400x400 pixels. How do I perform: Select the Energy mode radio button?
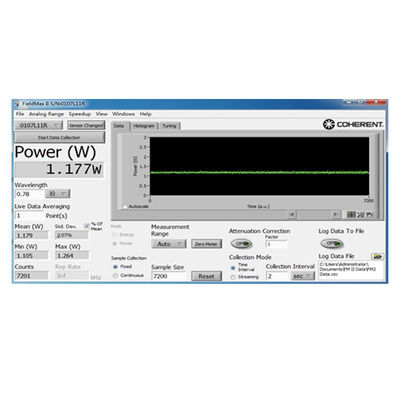coord(115,235)
